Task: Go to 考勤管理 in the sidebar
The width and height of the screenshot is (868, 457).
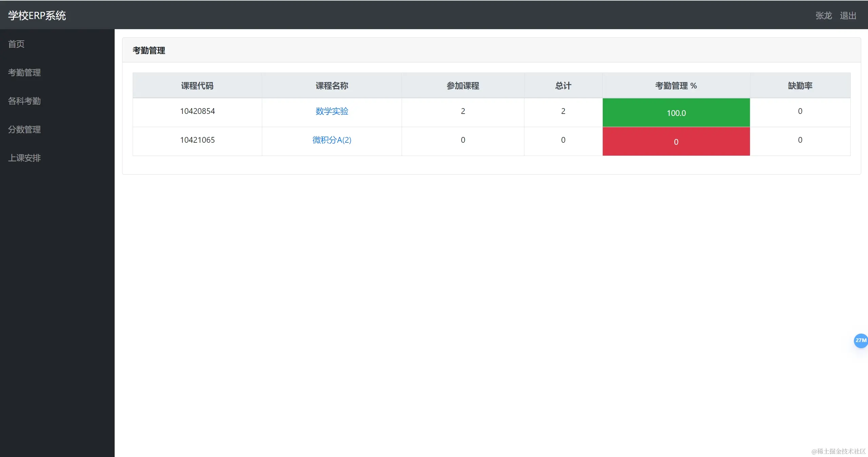Action: tap(24, 73)
